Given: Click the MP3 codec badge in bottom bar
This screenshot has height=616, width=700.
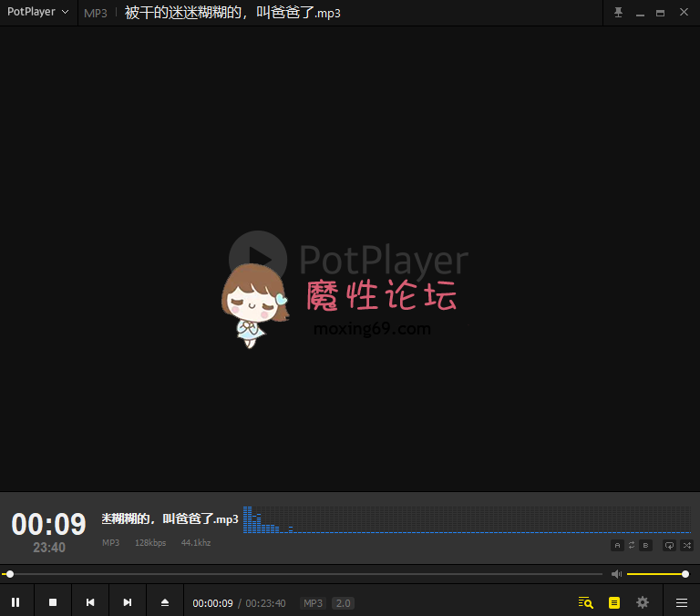Looking at the screenshot, I should point(313,603).
